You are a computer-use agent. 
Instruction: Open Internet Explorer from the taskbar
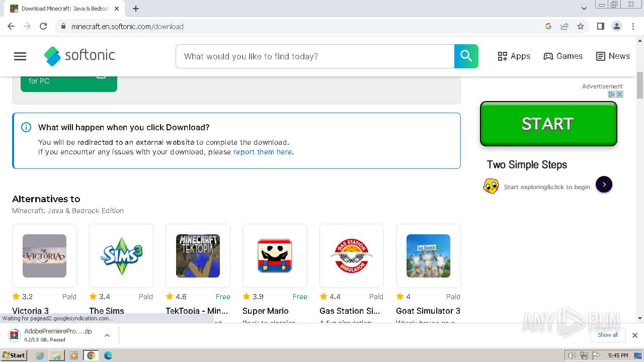pos(40,355)
